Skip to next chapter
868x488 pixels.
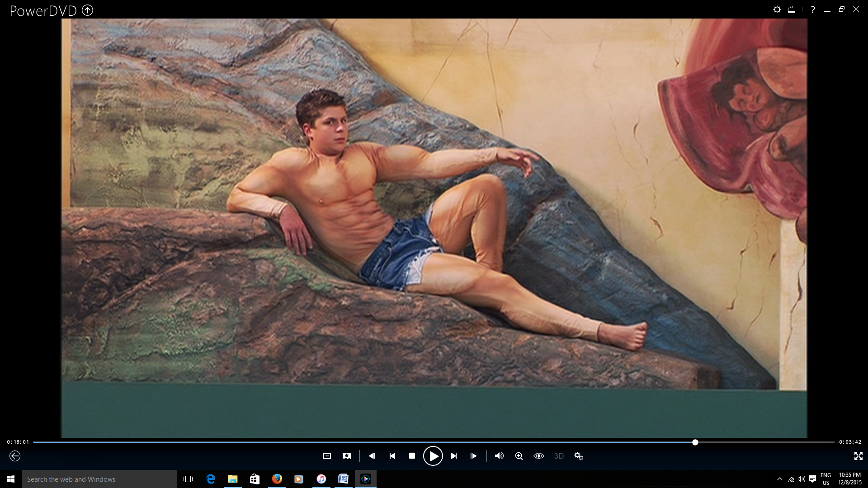[x=454, y=456]
